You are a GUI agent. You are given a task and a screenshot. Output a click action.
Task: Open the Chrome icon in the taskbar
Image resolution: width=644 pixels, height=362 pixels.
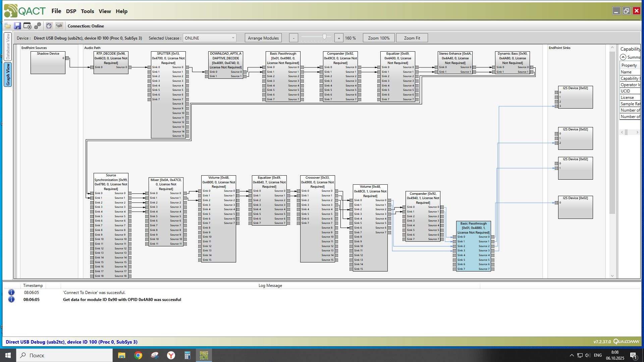(x=138, y=355)
